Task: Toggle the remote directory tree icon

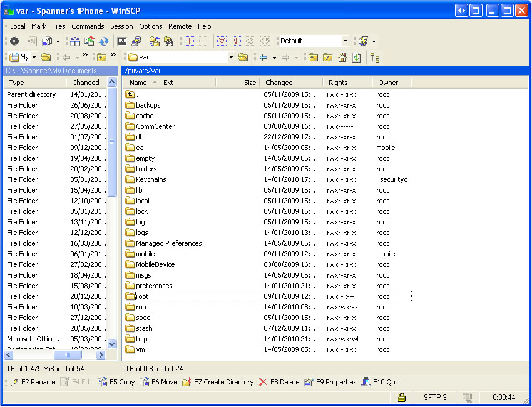Action: coord(375,58)
